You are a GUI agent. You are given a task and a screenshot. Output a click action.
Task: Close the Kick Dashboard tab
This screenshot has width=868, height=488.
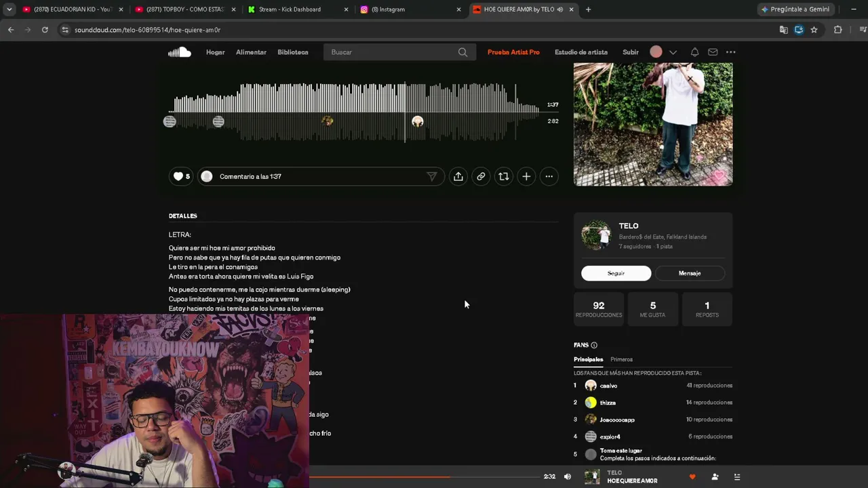tap(346, 9)
